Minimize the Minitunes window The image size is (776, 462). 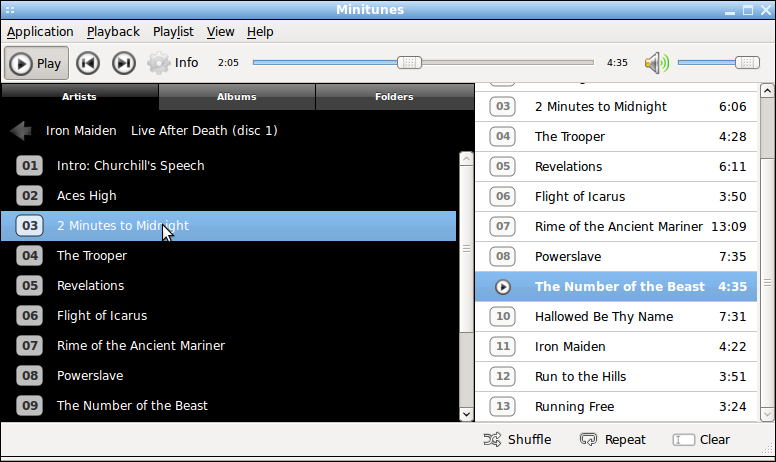730,11
